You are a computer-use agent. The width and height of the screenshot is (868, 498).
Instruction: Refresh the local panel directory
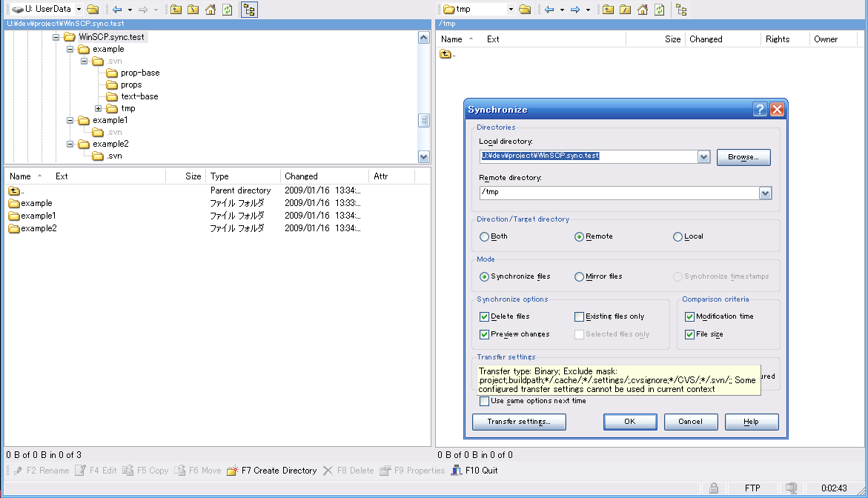tap(228, 10)
